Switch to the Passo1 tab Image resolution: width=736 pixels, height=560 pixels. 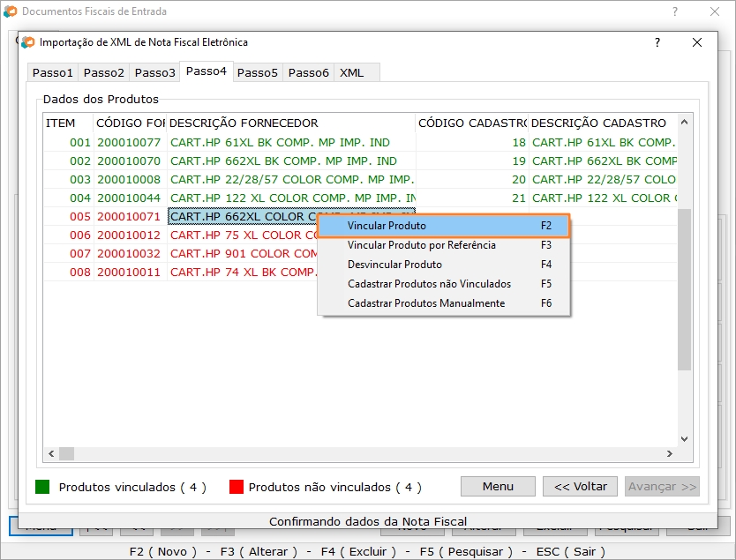tap(53, 72)
